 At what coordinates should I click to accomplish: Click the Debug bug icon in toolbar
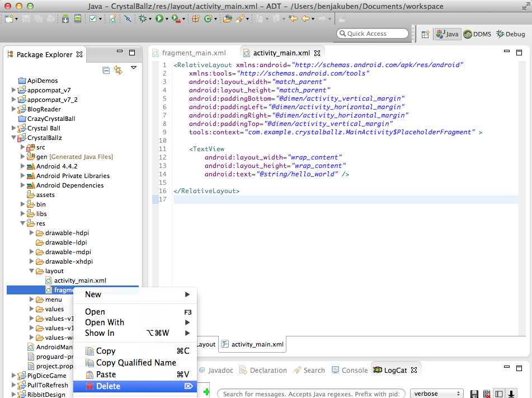[x=143, y=19]
